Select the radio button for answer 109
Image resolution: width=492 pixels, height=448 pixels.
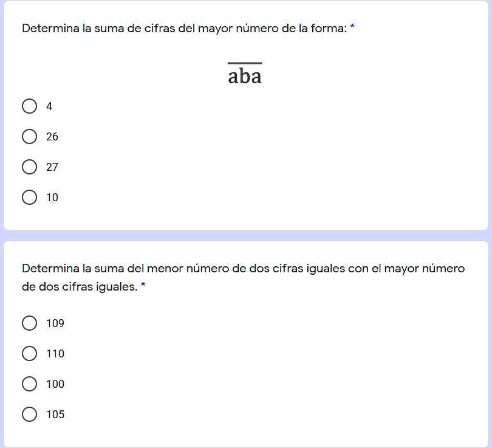(30, 323)
